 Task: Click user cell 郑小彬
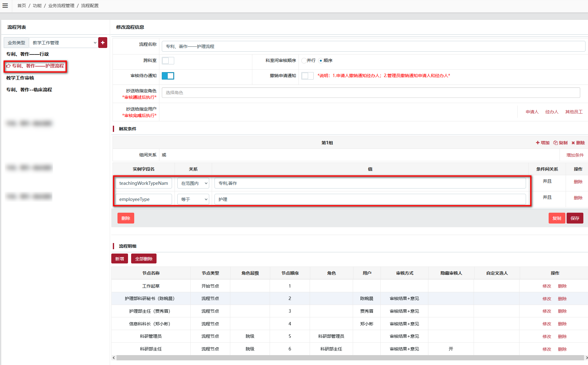(367, 324)
